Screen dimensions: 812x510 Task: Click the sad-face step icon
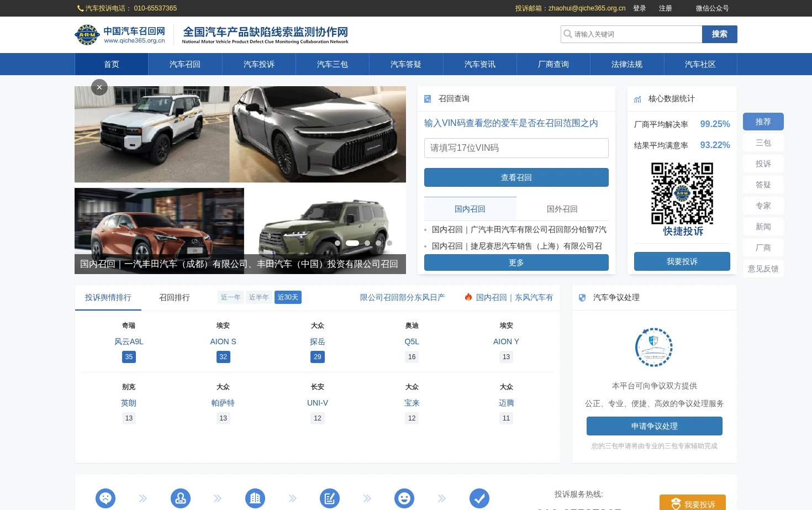click(106, 498)
